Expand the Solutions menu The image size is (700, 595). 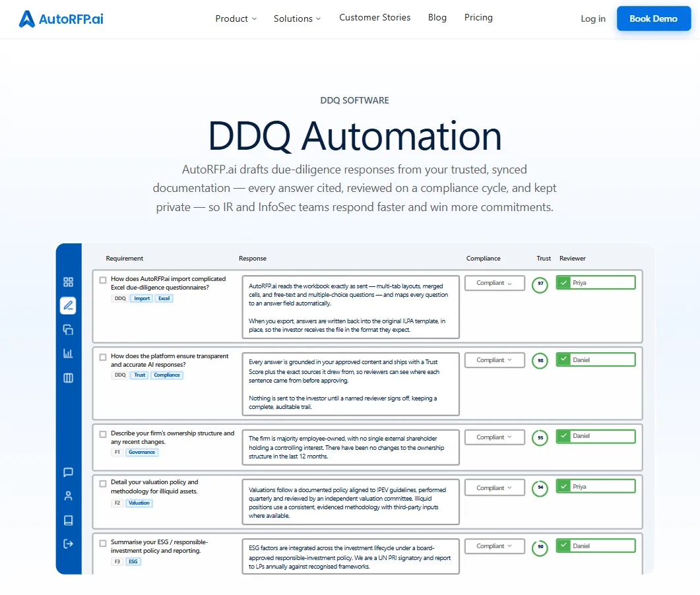click(x=297, y=18)
